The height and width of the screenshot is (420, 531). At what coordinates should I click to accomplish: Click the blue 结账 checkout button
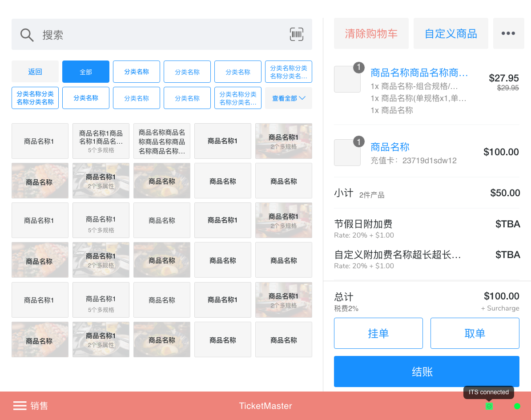click(x=426, y=372)
